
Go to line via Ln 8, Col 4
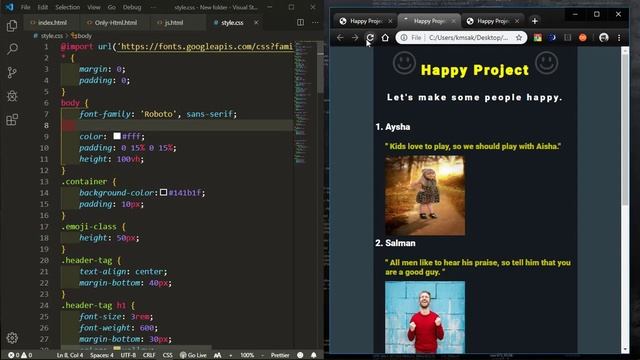(x=70, y=355)
